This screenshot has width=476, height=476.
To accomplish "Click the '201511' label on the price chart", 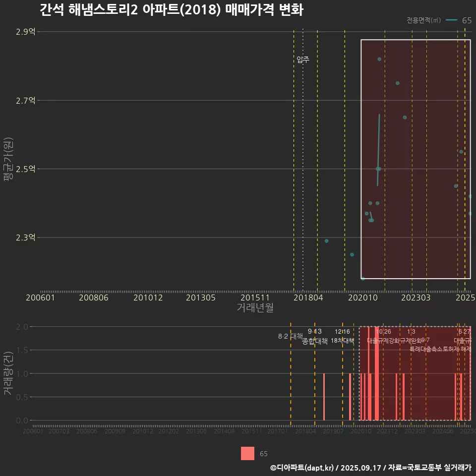I will point(255,297).
